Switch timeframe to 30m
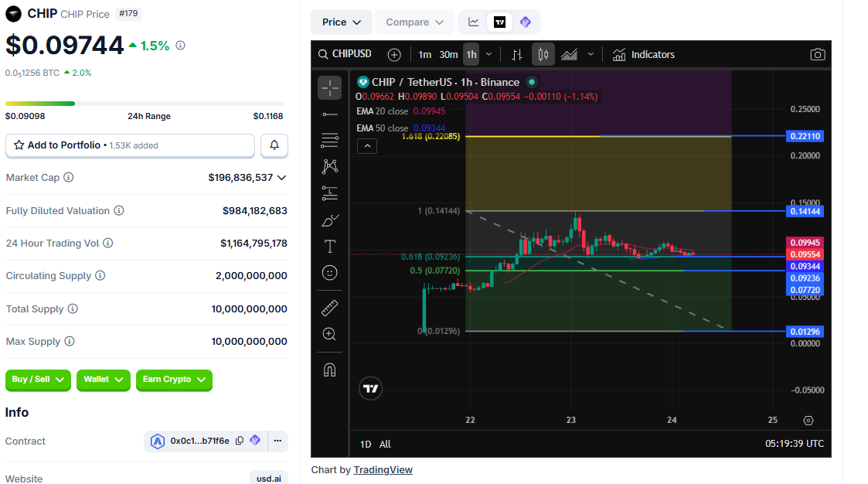The width and height of the screenshot is (868, 484). (x=448, y=54)
